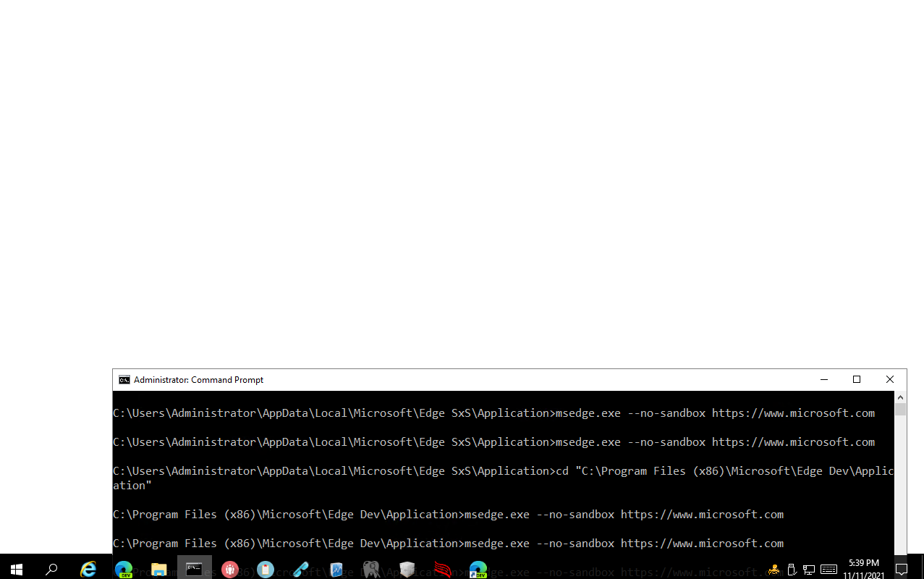Open the Windows Start menu
The width and height of the screenshot is (924, 579).
point(17,570)
